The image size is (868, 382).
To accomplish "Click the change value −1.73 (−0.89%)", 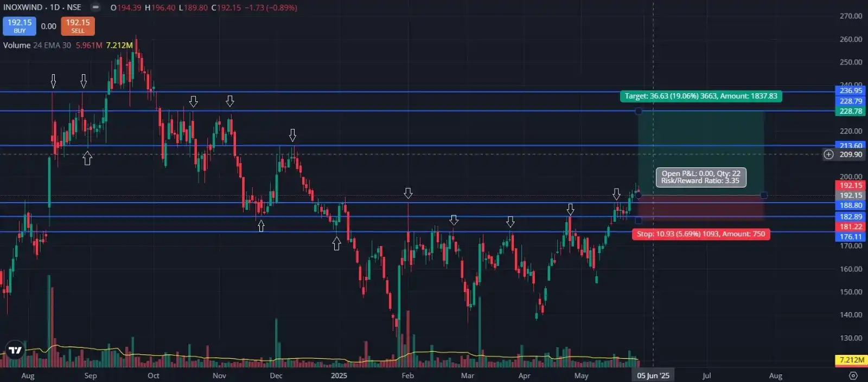I will [x=271, y=8].
